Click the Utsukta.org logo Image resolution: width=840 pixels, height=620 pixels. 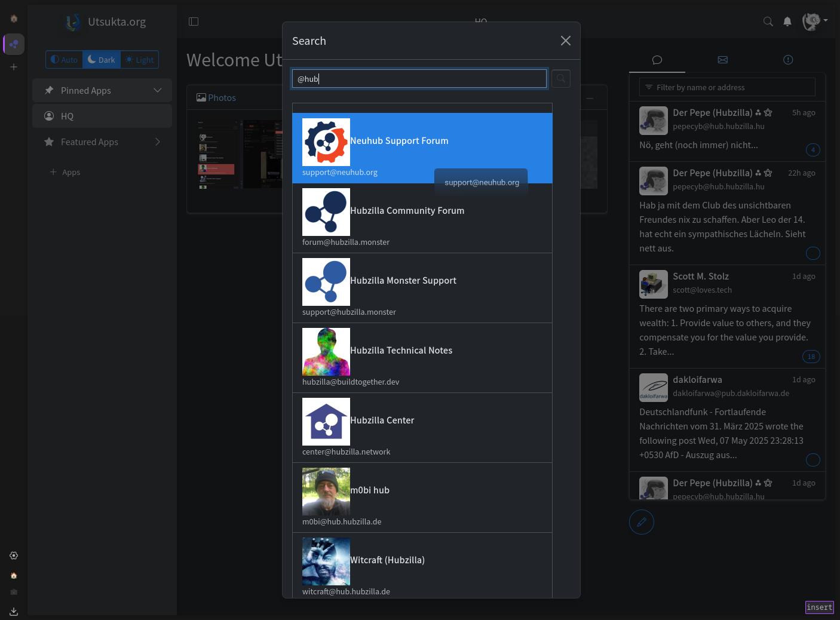tap(73, 22)
